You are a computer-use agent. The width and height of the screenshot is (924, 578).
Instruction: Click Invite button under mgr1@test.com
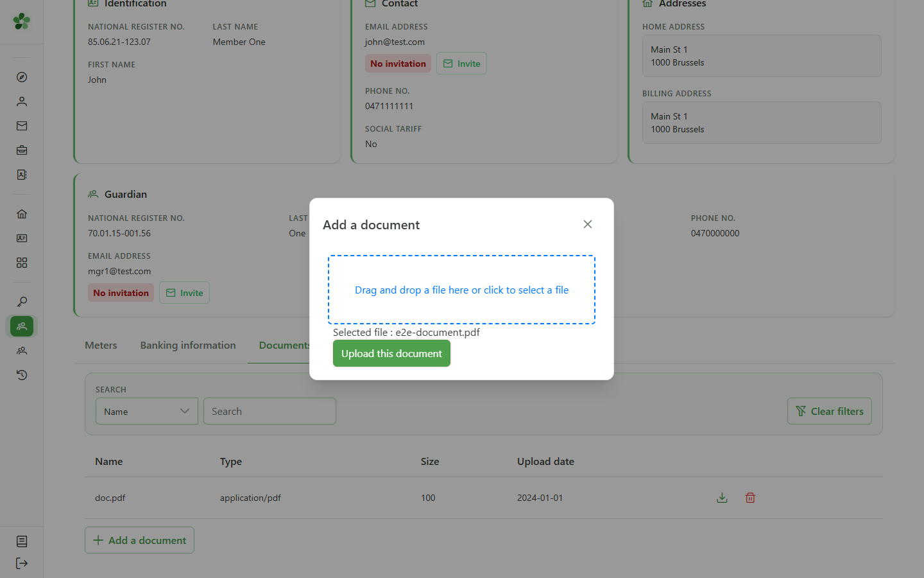[x=184, y=293]
